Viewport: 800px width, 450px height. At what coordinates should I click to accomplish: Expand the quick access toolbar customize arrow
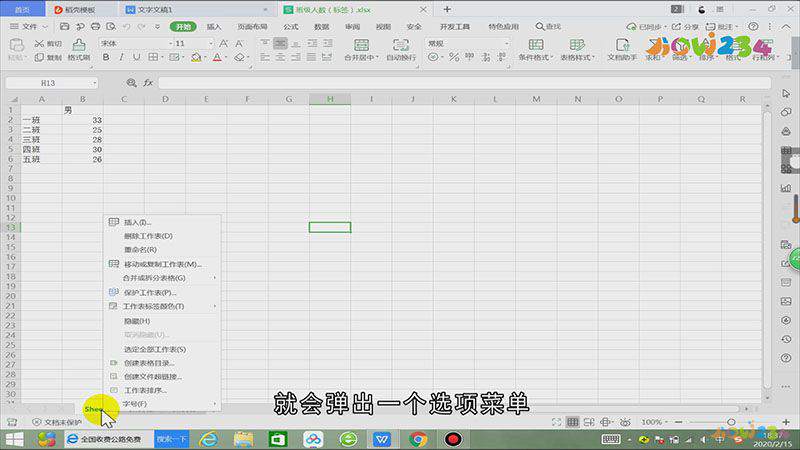pyautogui.click(x=158, y=27)
